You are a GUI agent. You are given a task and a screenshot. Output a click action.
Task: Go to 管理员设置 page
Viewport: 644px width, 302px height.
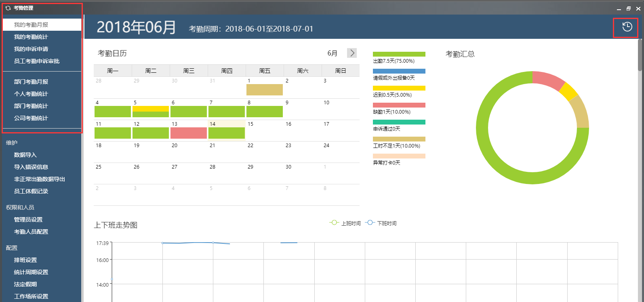click(x=28, y=220)
